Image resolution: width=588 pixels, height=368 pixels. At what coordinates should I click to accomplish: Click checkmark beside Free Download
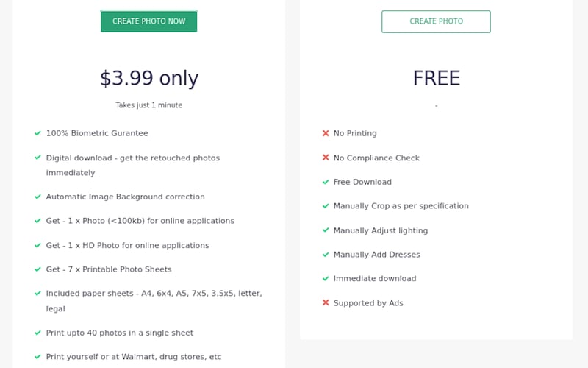pos(326,182)
